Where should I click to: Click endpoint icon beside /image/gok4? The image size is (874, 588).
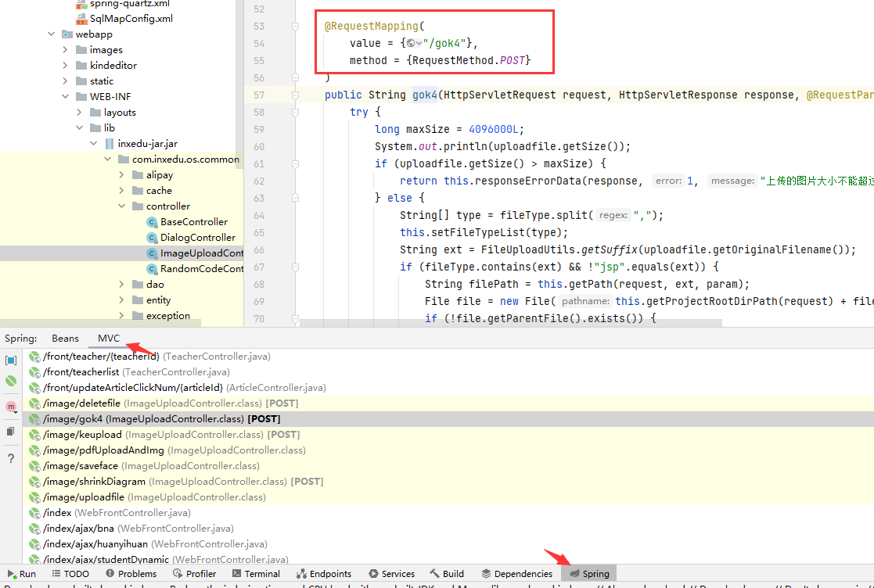point(34,419)
